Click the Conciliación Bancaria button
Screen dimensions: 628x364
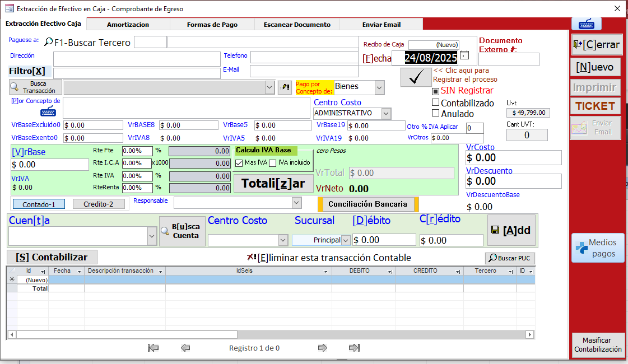pyautogui.click(x=368, y=204)
